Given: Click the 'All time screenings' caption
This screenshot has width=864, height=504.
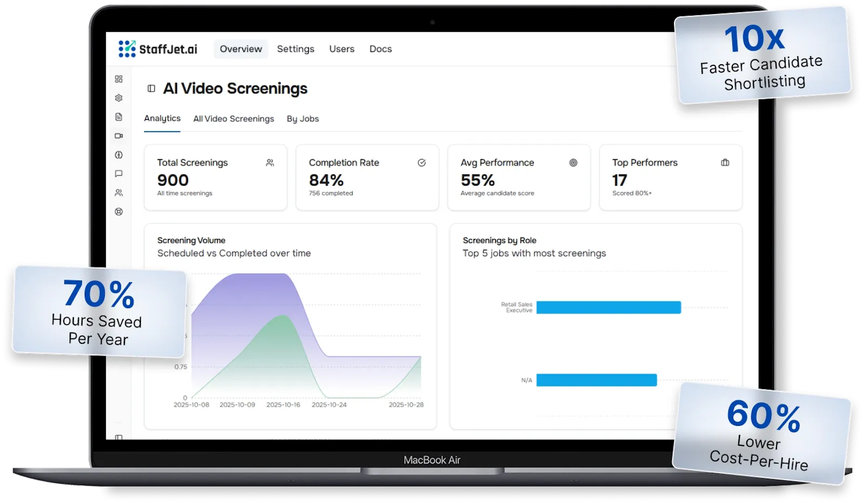Looking at the screenshot, I should (x=185, y=193).
